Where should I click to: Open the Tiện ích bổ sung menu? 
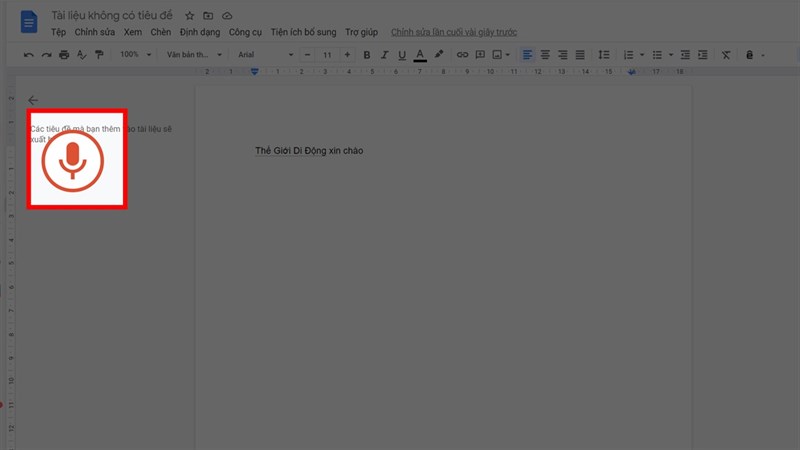[x=303, y=32]
